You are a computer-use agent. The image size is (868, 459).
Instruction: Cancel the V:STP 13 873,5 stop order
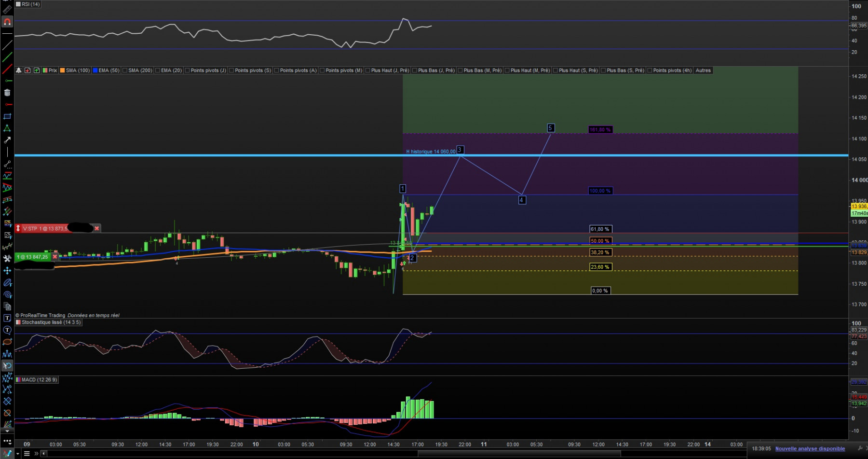96,228
